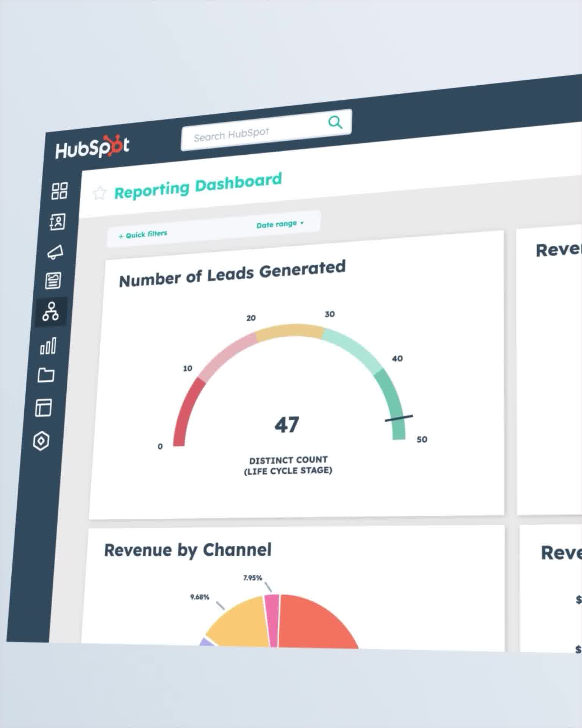The image size is (582, 728).
Task: Open the Contacts address book icon
Action: (x=57, y=221)
